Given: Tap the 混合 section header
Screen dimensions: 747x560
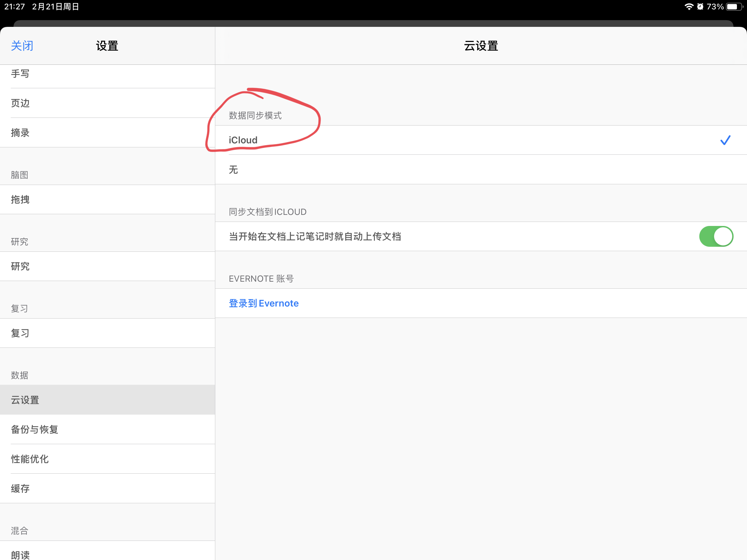Looking at the screenshot, I should click(19, 531).
